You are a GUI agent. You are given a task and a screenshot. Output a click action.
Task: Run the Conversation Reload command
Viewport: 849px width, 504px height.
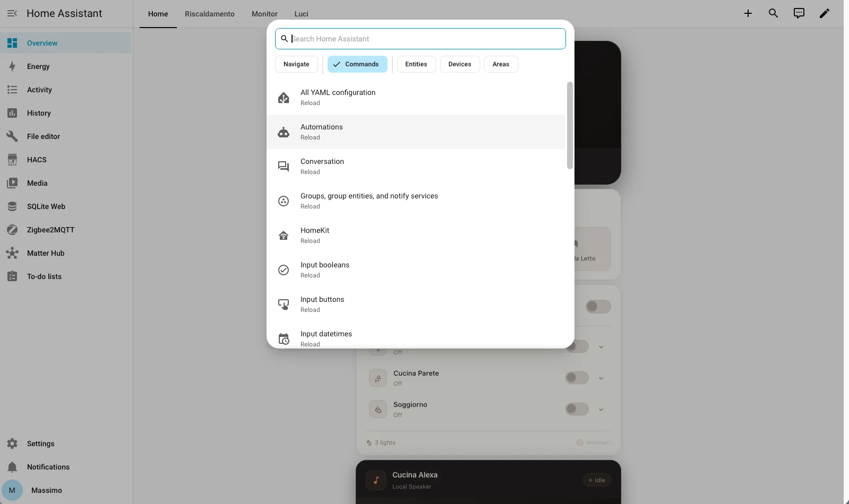coord(416,167)
